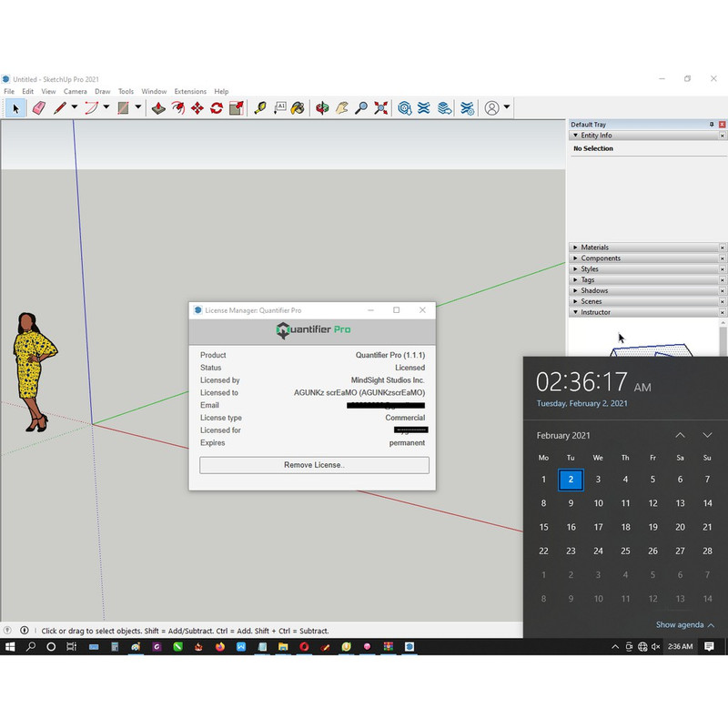Image resolution: width=728 pixels, height=728 pixels.
Task: Open the Extension Warehouse
Action: click(424, 108)
